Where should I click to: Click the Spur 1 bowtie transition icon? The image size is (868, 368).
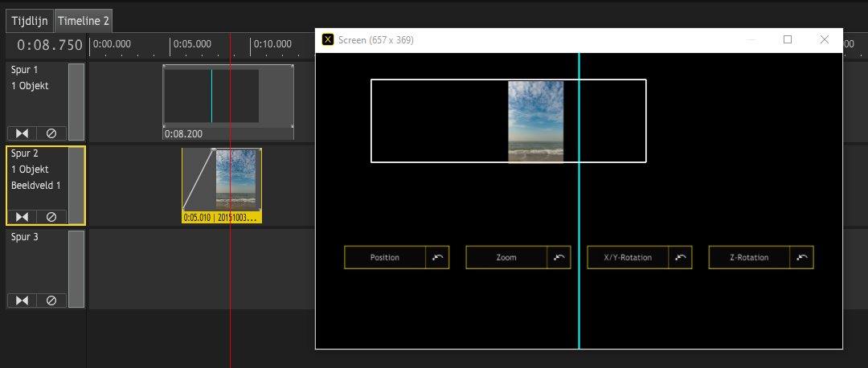[x=22, y=133]
